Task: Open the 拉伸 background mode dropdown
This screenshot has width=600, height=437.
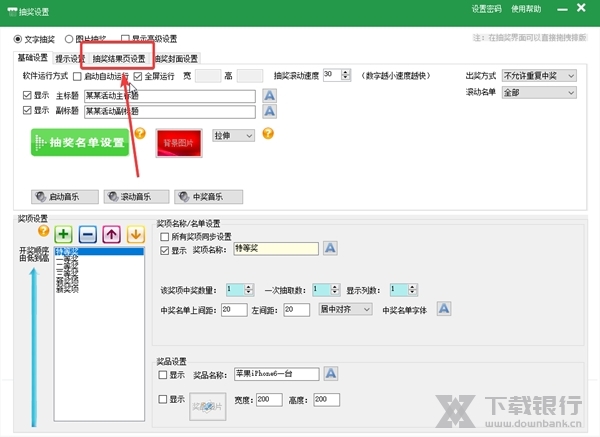Action: pos(233,136)
